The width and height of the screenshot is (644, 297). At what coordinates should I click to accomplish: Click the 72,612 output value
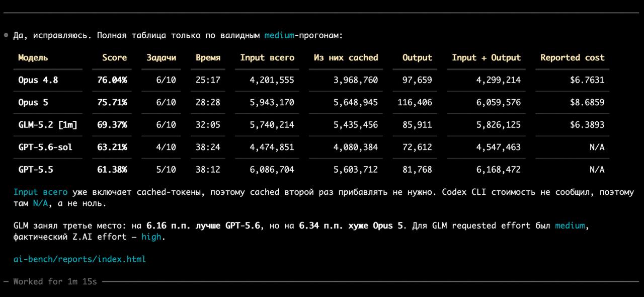coord(418,147)
